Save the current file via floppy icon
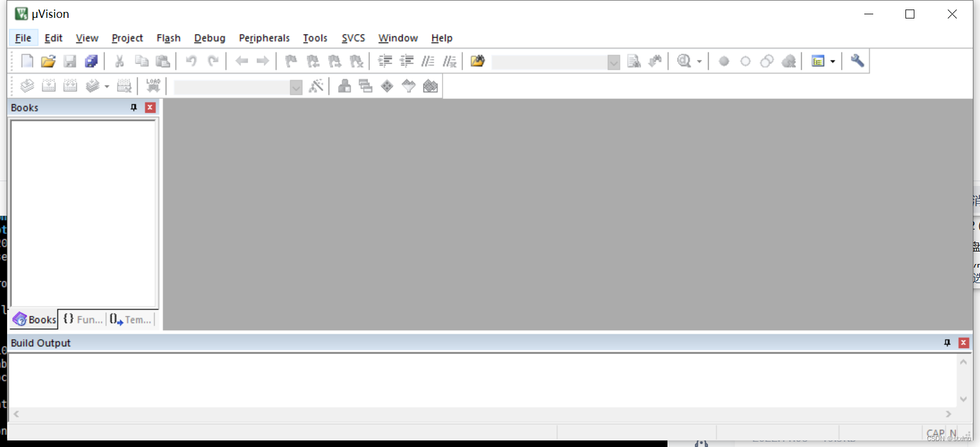The image size is (980, 447). [x=70, y=61]
